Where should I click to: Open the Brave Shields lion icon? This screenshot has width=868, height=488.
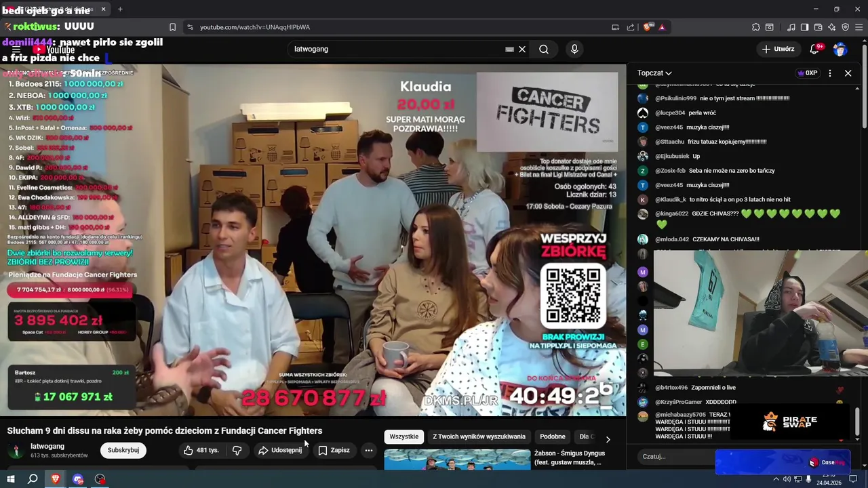point(648,27)
